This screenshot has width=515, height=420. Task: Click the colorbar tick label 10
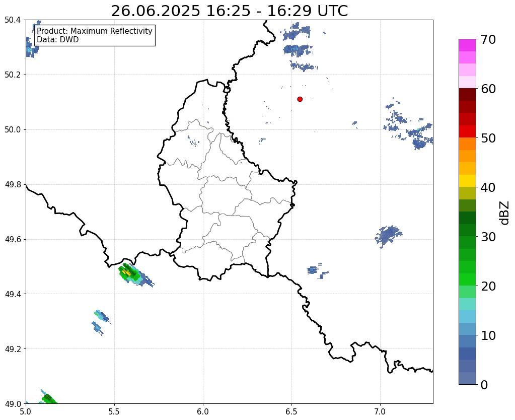[x=488, y=335]
